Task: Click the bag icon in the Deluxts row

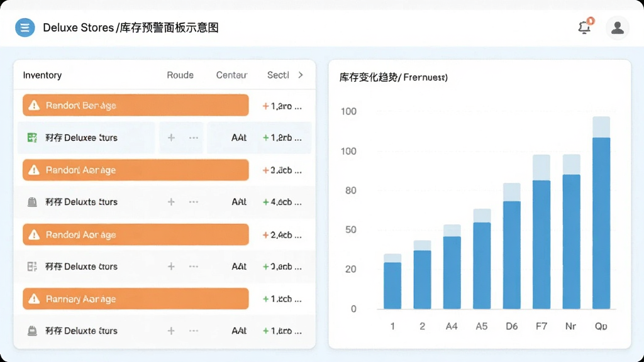Action: [x=32, y=202]
